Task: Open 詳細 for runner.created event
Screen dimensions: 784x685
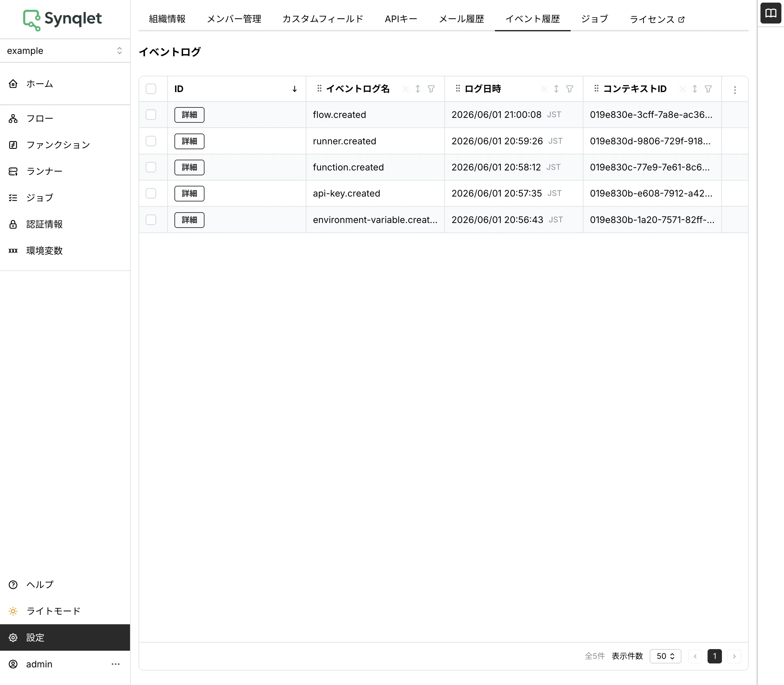Action: [189, 141]
